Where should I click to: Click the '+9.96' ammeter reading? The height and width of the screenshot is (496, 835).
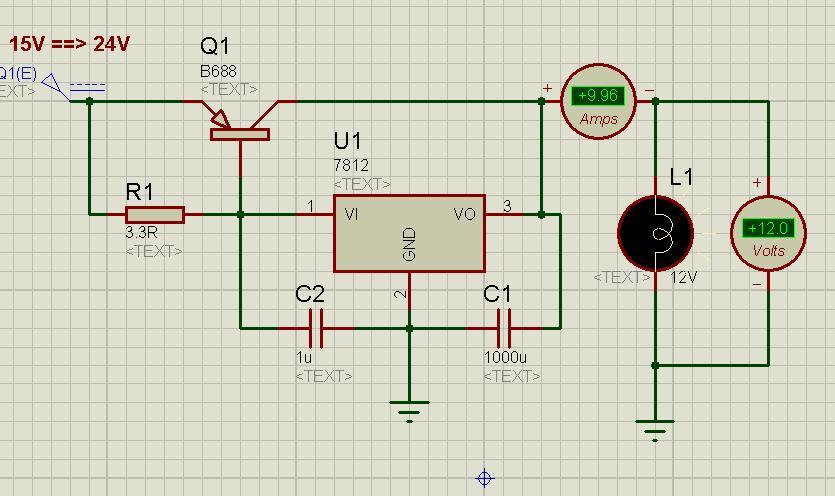[x=598, y=96]
